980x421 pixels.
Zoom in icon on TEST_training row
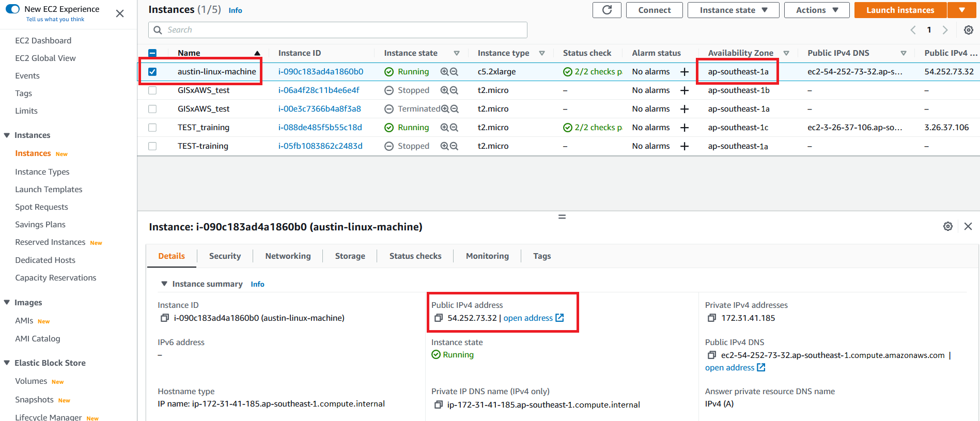[x=444, y=128]
